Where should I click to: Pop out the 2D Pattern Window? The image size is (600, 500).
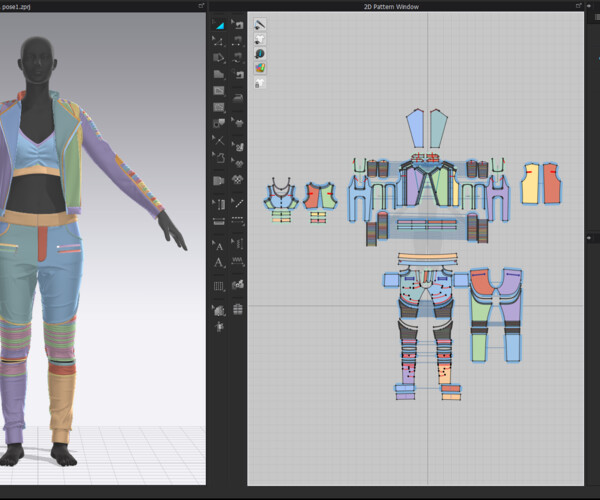(x=579, y=6)
